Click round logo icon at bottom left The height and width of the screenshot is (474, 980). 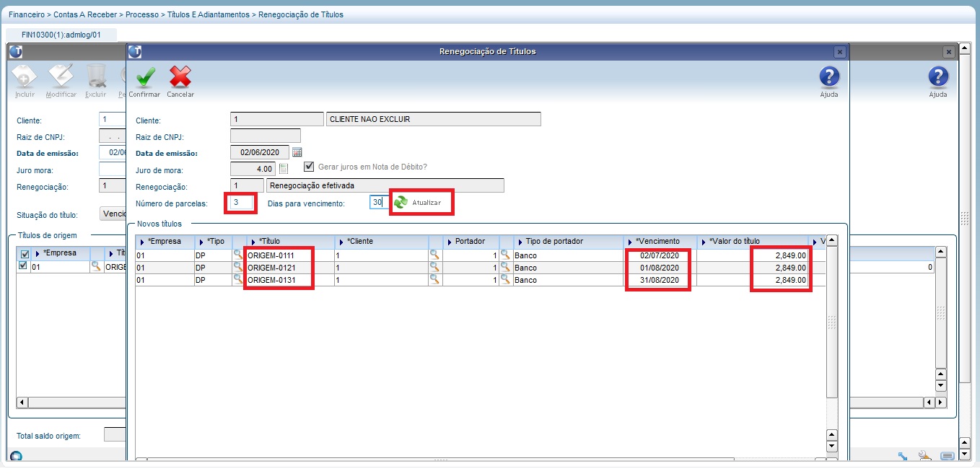point(15,457)
